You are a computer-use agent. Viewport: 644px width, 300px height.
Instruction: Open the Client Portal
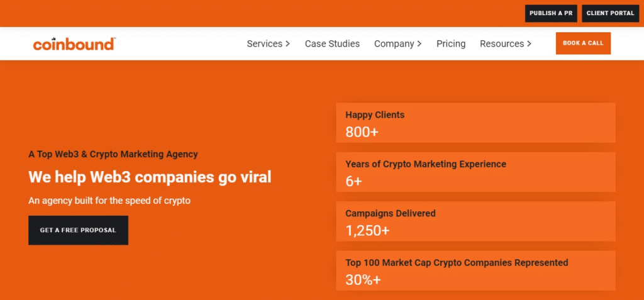610,13
